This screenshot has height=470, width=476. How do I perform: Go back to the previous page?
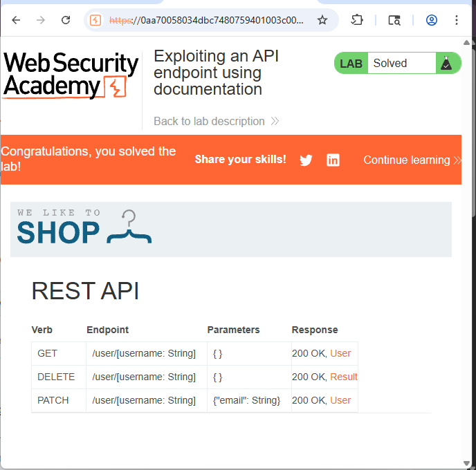16,20
